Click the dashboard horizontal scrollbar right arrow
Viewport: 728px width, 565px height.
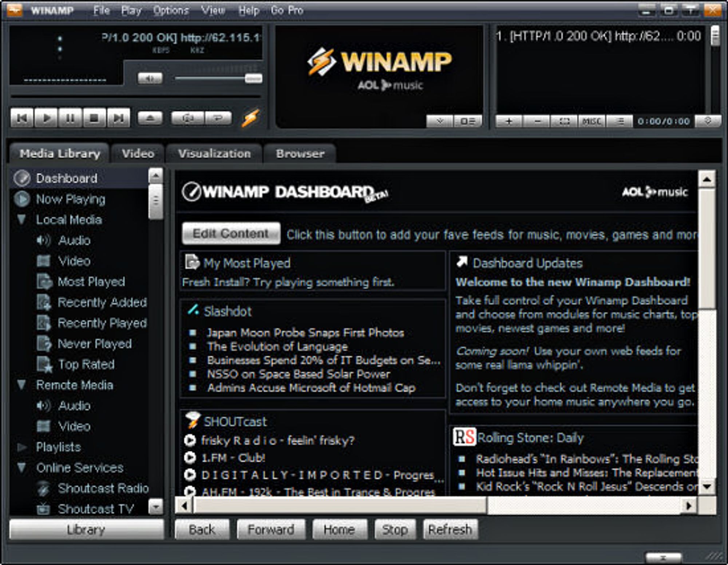[689, 506]
